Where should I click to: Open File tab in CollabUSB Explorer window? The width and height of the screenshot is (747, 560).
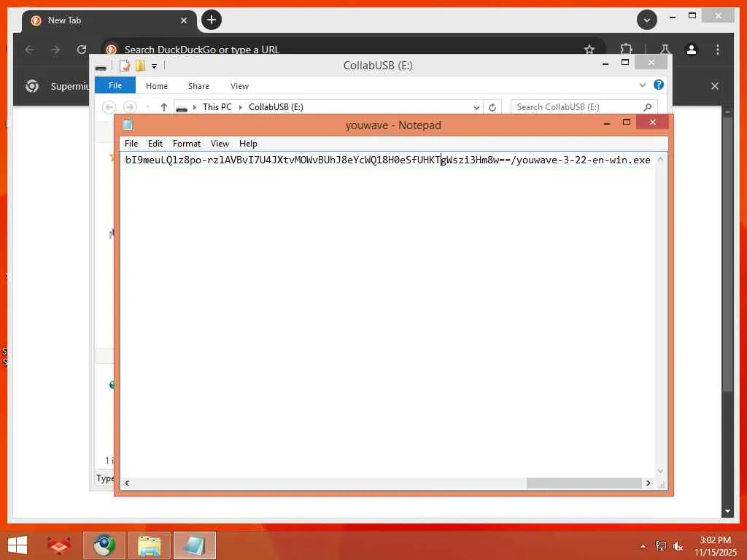[115, 85]
